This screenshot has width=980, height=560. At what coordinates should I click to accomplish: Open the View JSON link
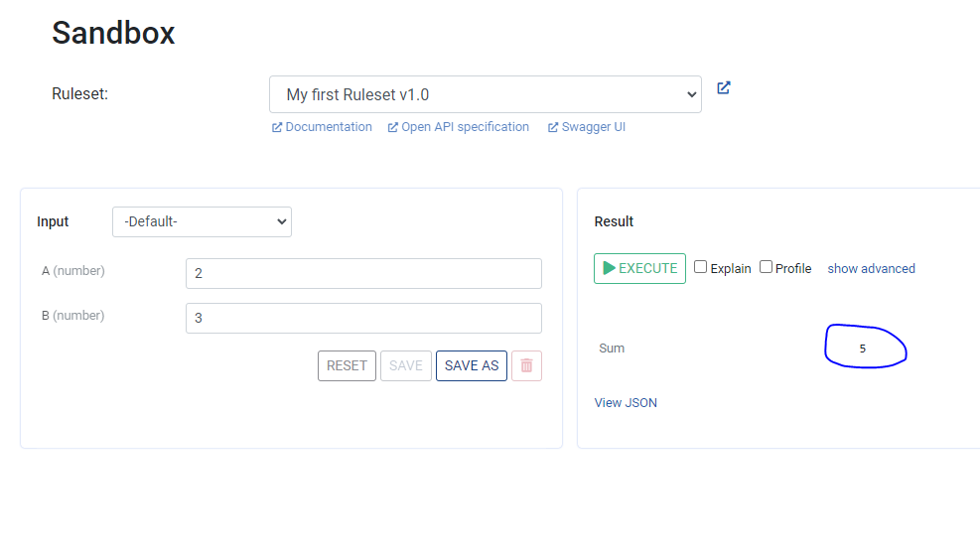pyautogui.click(x=626, y=402)
